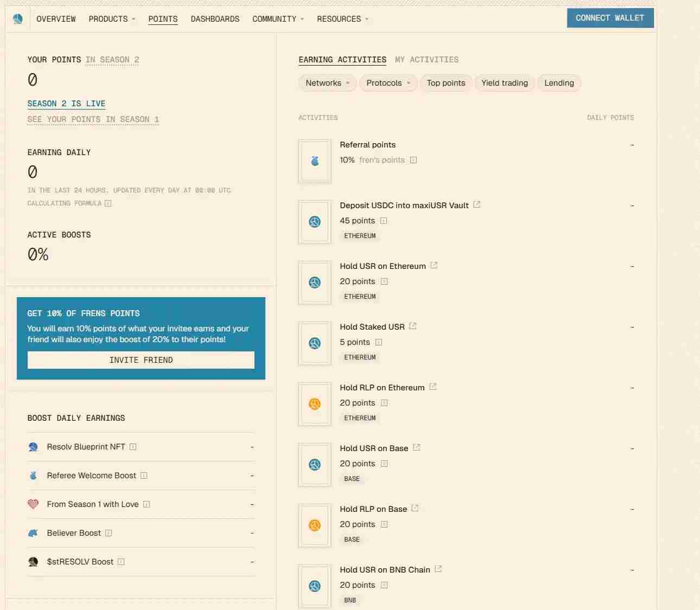This screenshot has width=700, height=610.
Task: Filter activities by Yield trading
Action: (505, 83)
